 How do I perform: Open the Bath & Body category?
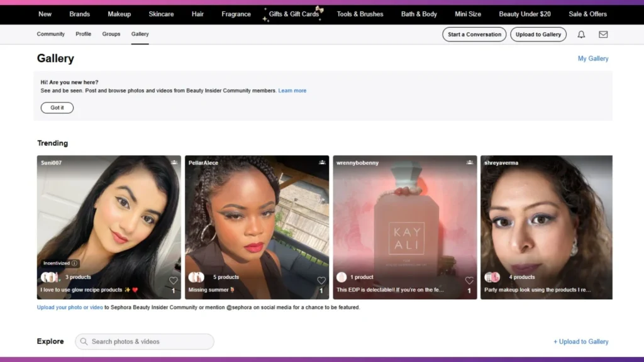tap(419, 14)
